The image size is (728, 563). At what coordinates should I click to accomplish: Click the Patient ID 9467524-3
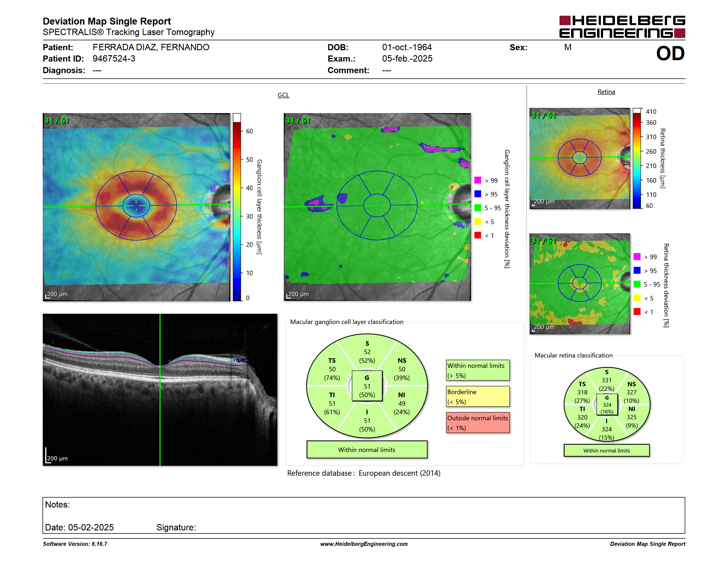click(114, 59)
